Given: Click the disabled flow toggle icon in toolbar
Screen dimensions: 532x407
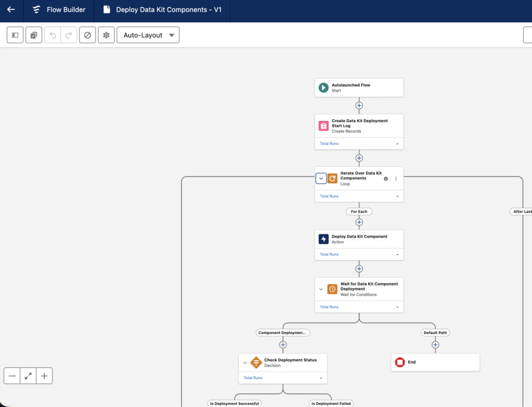Looking at the screenshot, I should [x=87, y=35].
